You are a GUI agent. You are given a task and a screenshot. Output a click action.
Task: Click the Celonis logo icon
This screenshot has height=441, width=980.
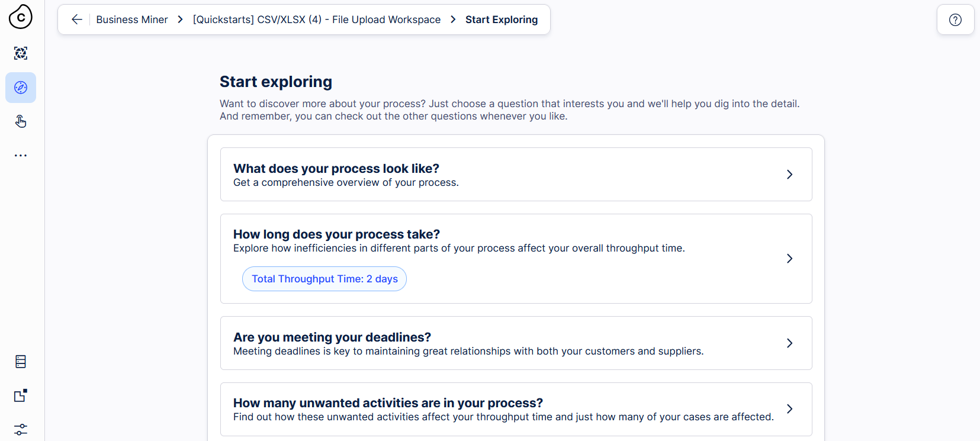(x=21, y=17)
